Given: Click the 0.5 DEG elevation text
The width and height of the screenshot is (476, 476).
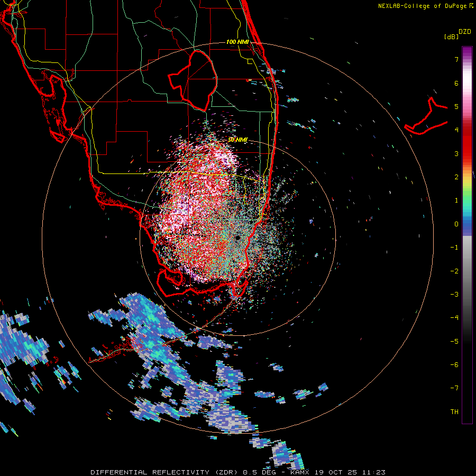Looking at the screenshot, I should [259, 472].
